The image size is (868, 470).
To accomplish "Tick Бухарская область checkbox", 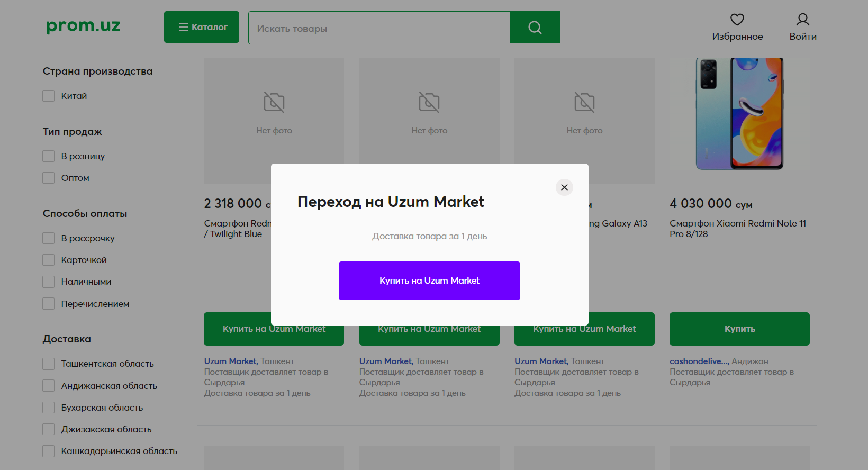I will coord(49,408).
